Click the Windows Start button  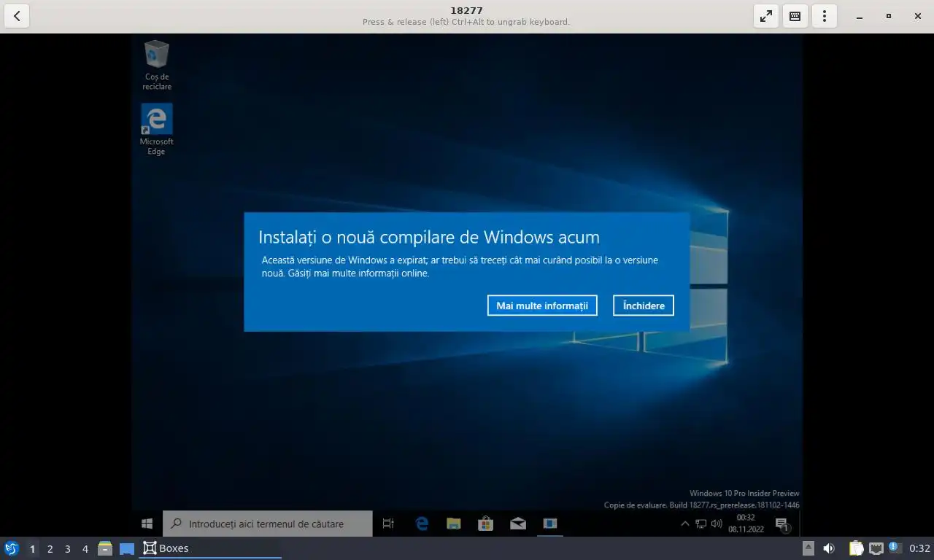pyautogui.click(x=147, y=524)
